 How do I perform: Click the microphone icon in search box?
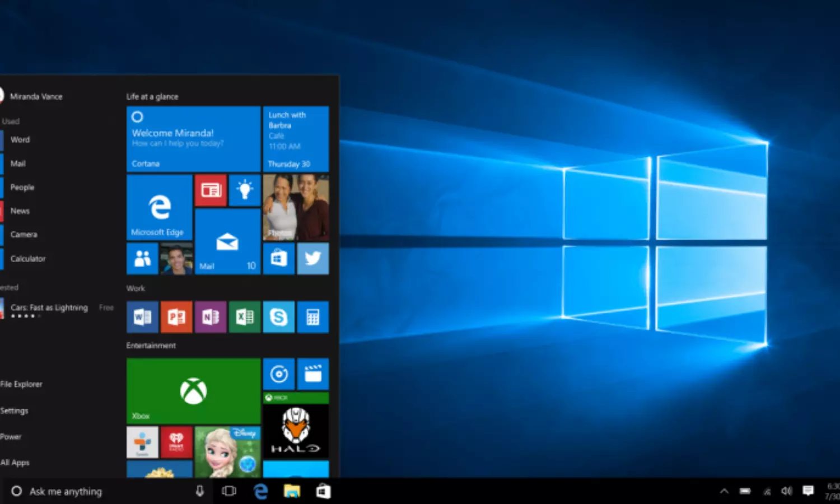tap(199, 491)
